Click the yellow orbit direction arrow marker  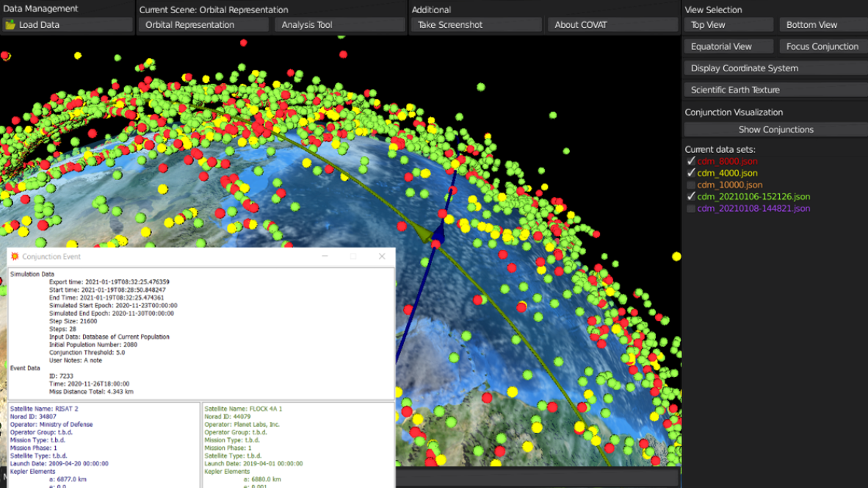tap(422, 233)
